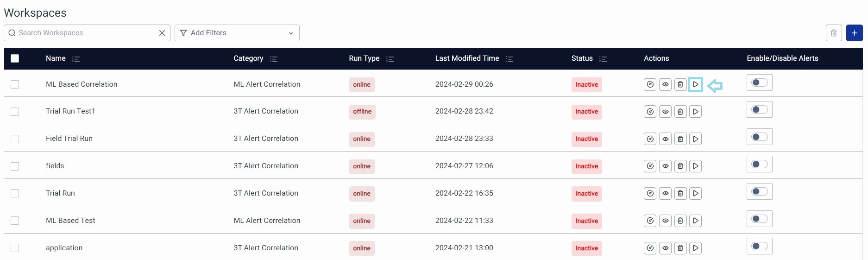Open Last Modified Time column sort menu
868x260 pixels.
coord(509,59)
